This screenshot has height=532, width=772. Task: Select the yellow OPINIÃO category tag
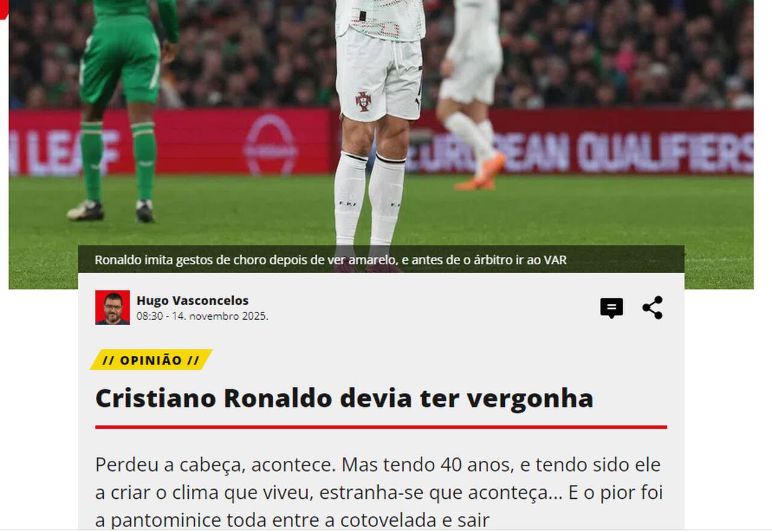(x=151, y=360)
